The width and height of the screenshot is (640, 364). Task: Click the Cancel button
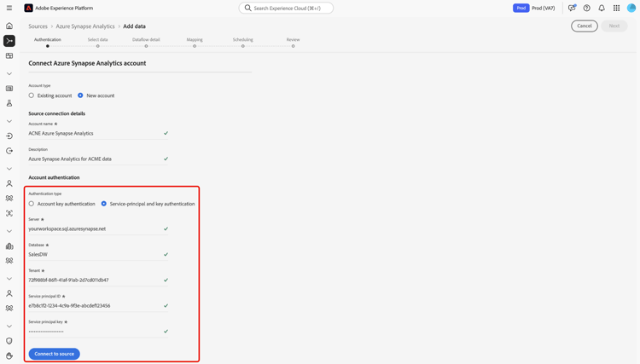[x=584, y=26]
